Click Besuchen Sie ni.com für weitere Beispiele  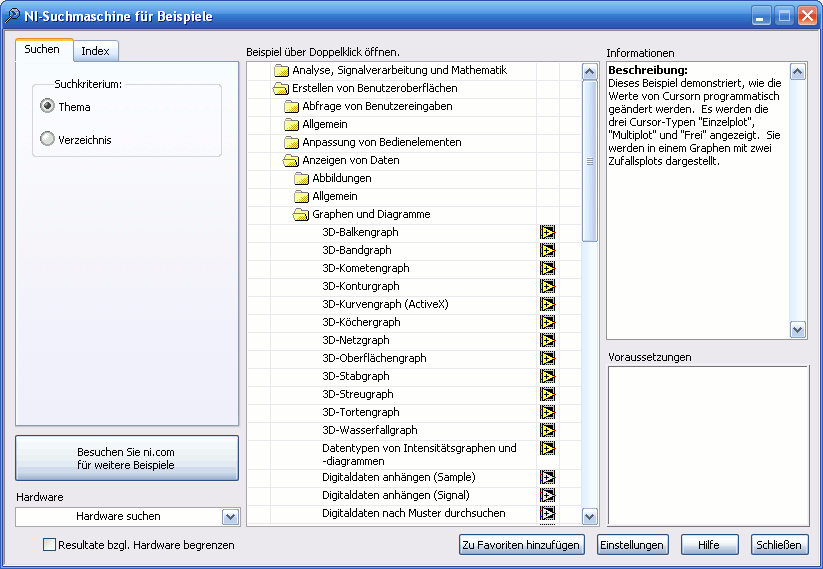coord(126,458)
